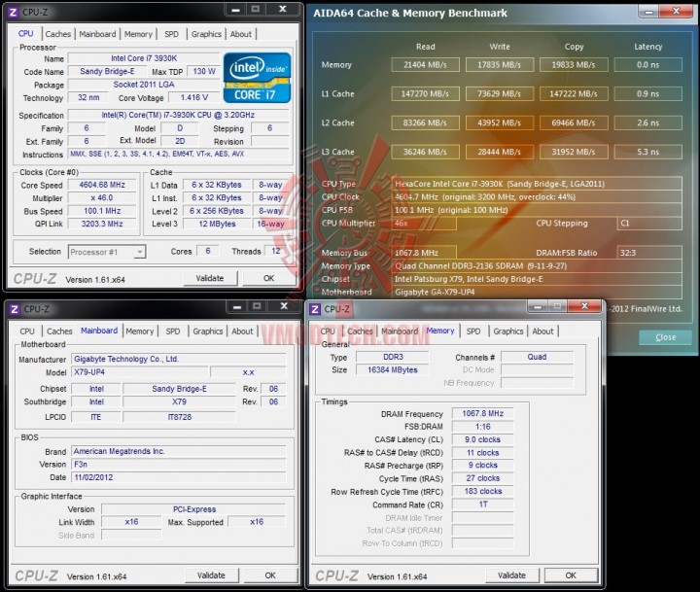
Task: Click the Row Refresh Cycle Time 183 clocks value
Action: (x=482, y=491)
